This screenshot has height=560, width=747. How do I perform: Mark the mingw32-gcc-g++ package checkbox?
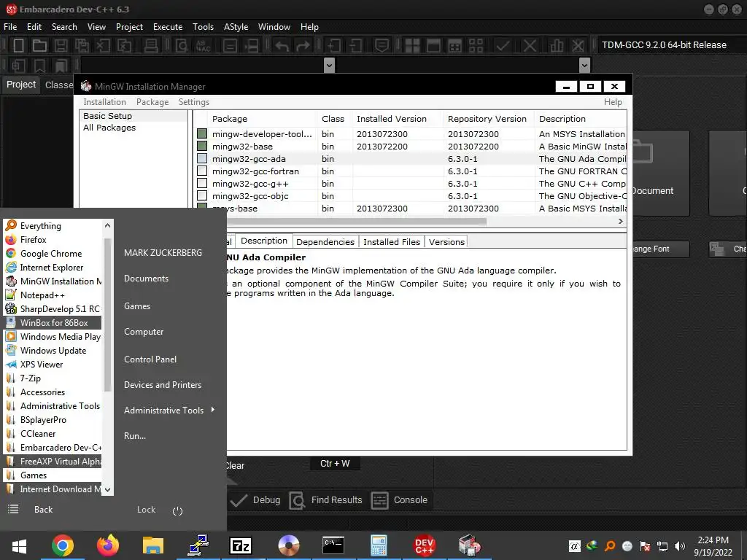tap(202, 183)
